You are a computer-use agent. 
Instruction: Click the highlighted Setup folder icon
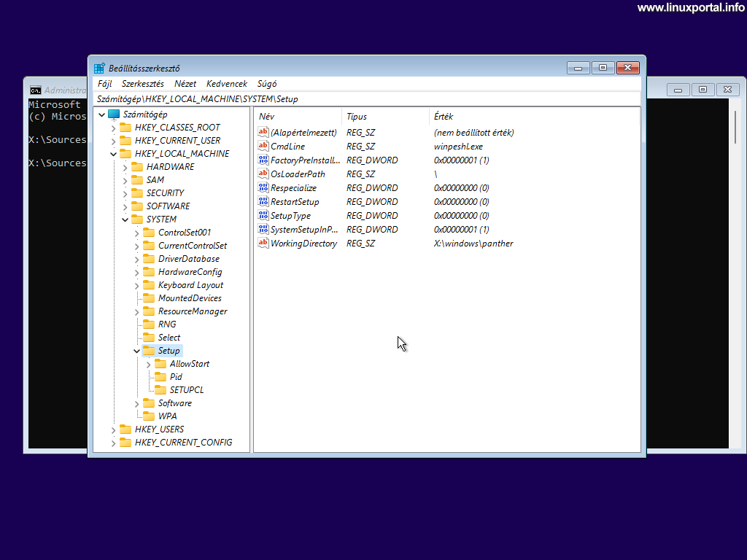click(150, 350)
